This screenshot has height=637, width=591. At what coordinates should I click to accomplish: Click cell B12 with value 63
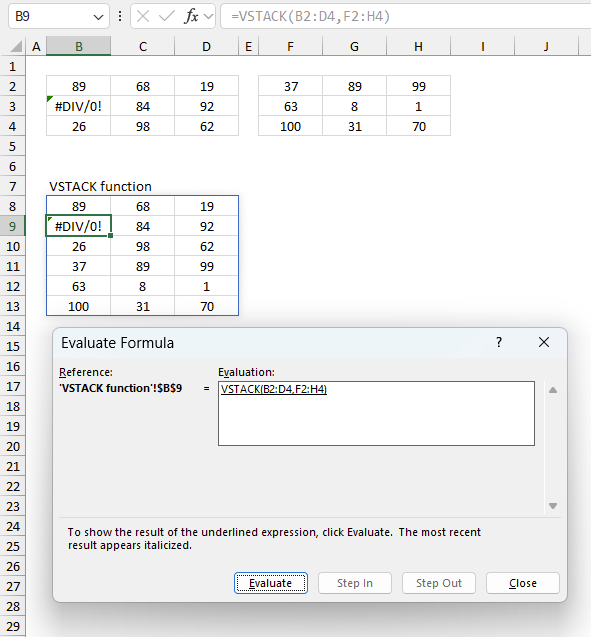pyautogui.click(x=78, y=286)
